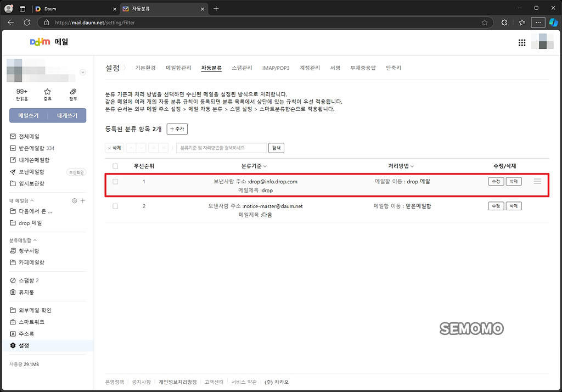Sort by 처리방법 column dropdown

[401, 166]
